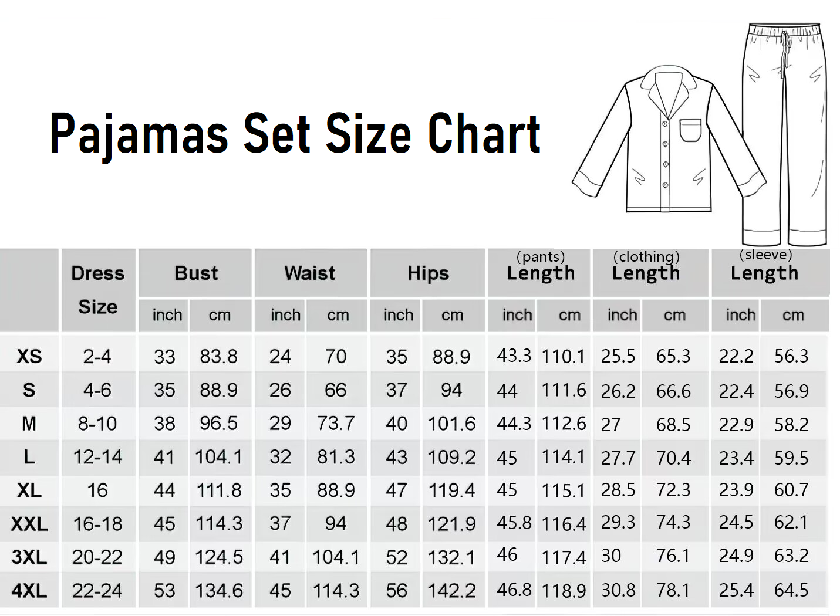Screen dimensions: 840x616
Task: Click dress size 12-14 cell
Action: click(x=97, y=457)
